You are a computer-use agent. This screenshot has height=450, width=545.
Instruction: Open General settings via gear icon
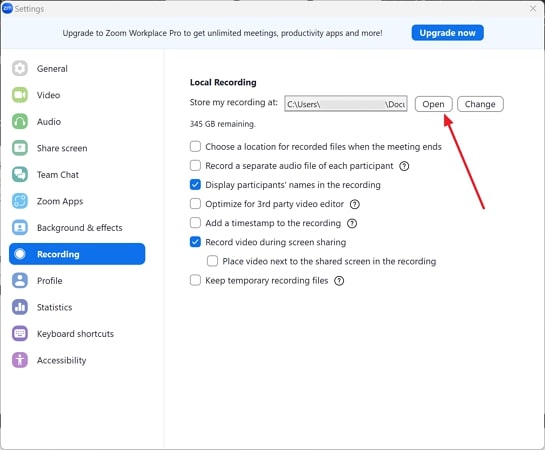coord(20,68)
